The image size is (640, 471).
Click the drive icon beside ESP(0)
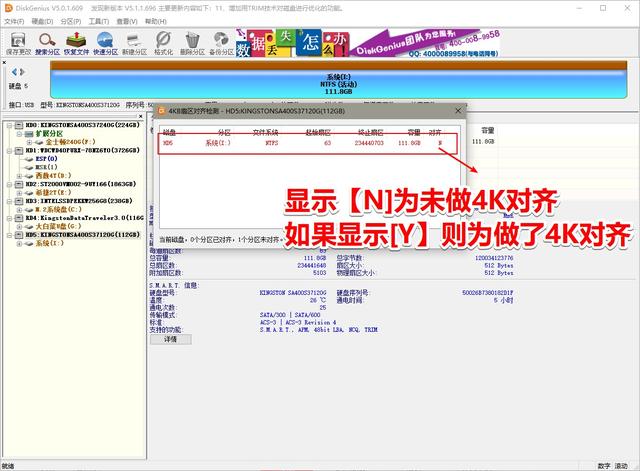click(29, 159)
